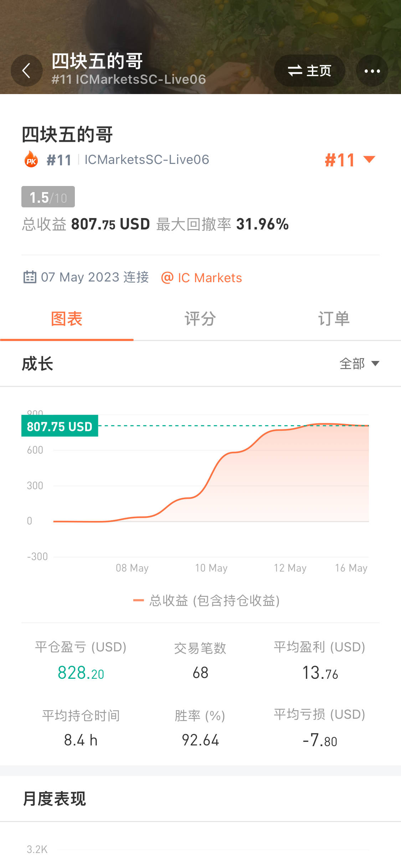The width and height of the screenshot is (401, 868).
Task: Tap the 主页 switch button
Action: tap(309, 71)
